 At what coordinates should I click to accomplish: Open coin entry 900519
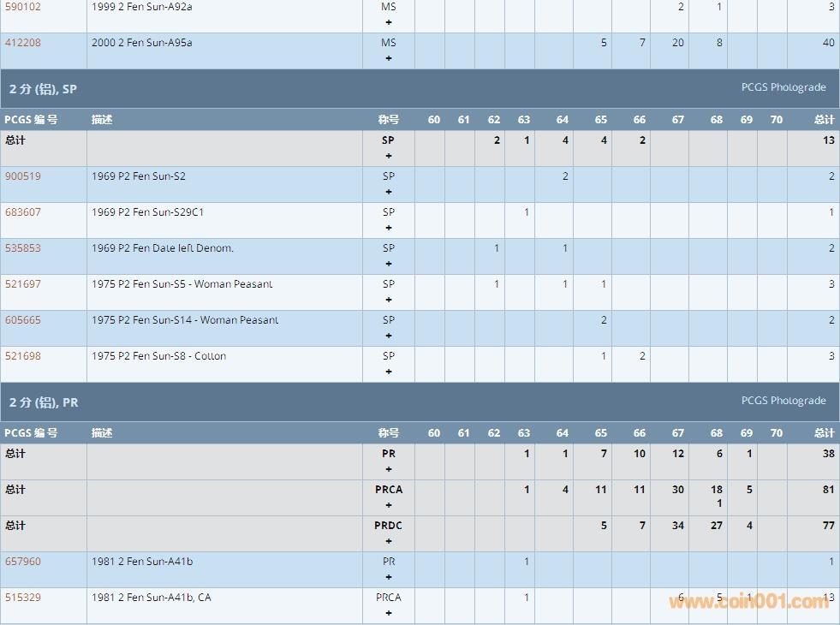[22, 176]
